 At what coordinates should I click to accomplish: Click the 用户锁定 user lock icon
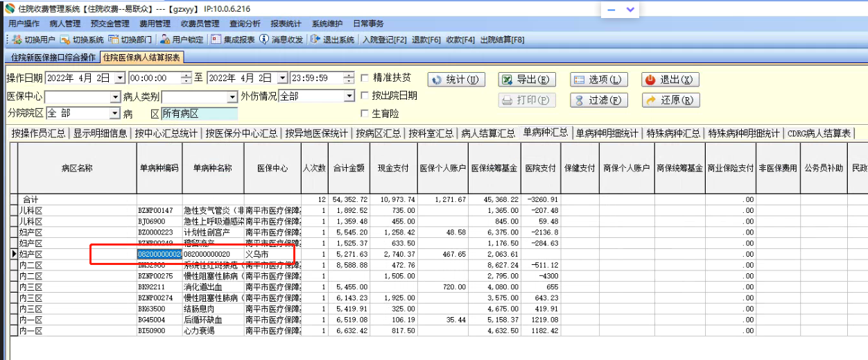pyautogui.click(x=165, y=40)
